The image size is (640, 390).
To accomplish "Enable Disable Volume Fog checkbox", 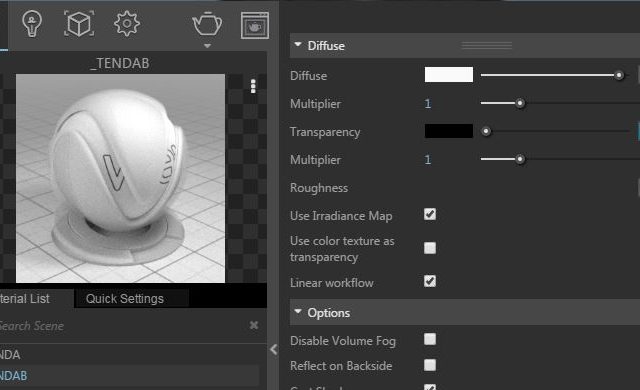I will [x=430, y=339].
